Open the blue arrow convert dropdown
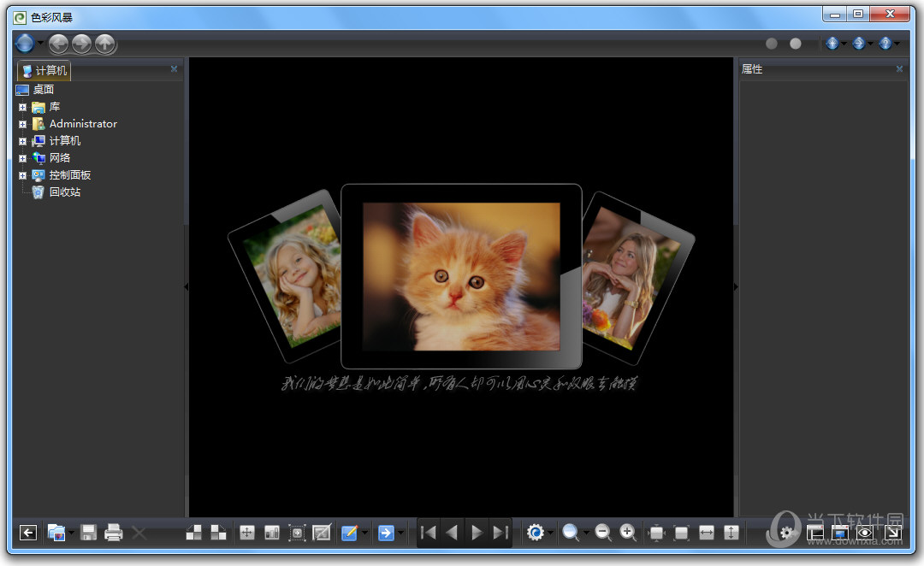The height and width of the screenshot is (566, 924). [x=401, y=533]
